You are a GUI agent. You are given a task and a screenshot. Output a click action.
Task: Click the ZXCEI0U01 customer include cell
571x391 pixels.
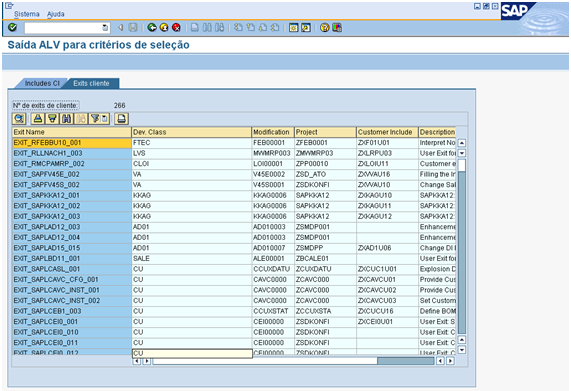point(387,322)
